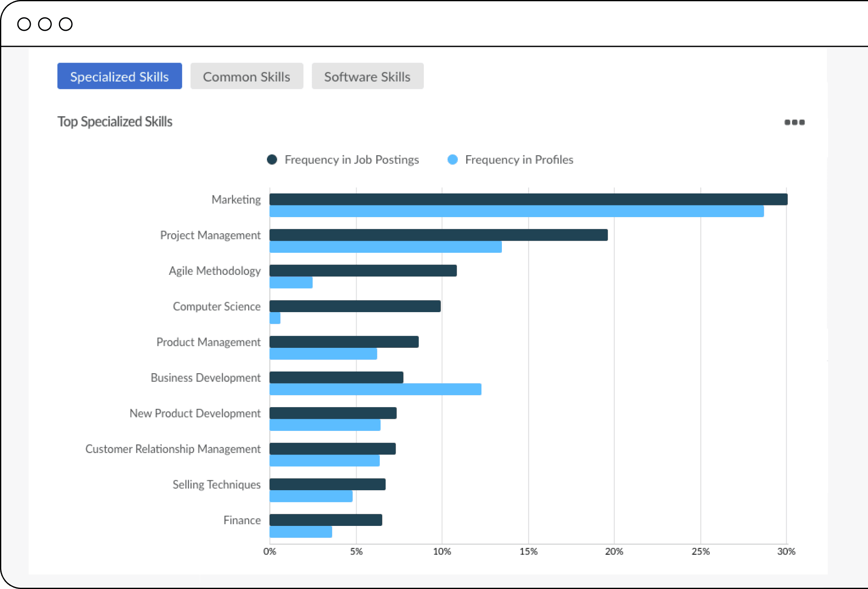The width and height of the screenshot is (868, 589).
Task: Click the Product Management axis label
Action: pyautogui.click(x=208, y=342)
